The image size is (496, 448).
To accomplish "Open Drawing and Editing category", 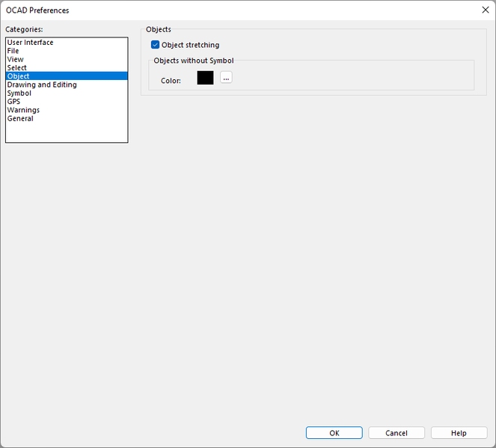I will 67,85.
